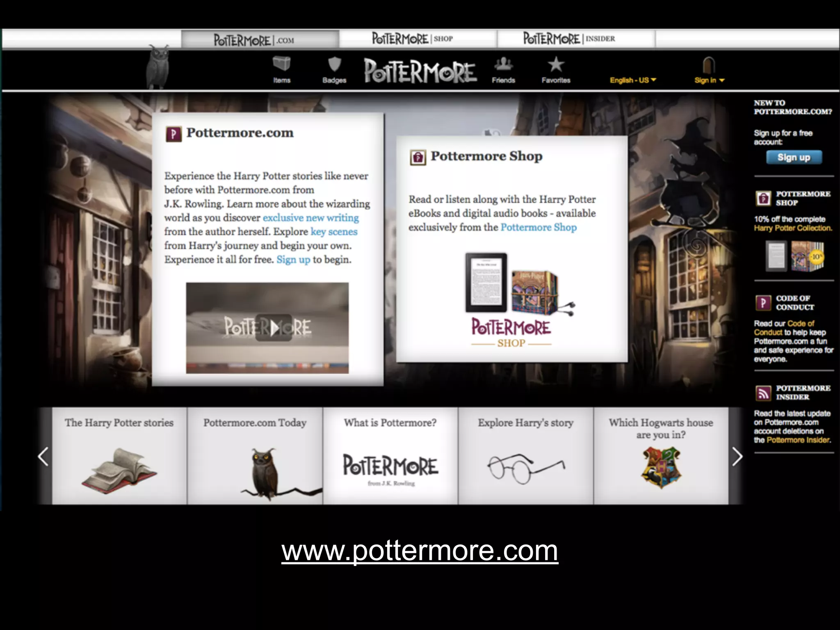
Task: Click the Hogwarts crest icon
Action: click(x=661, y=468)
